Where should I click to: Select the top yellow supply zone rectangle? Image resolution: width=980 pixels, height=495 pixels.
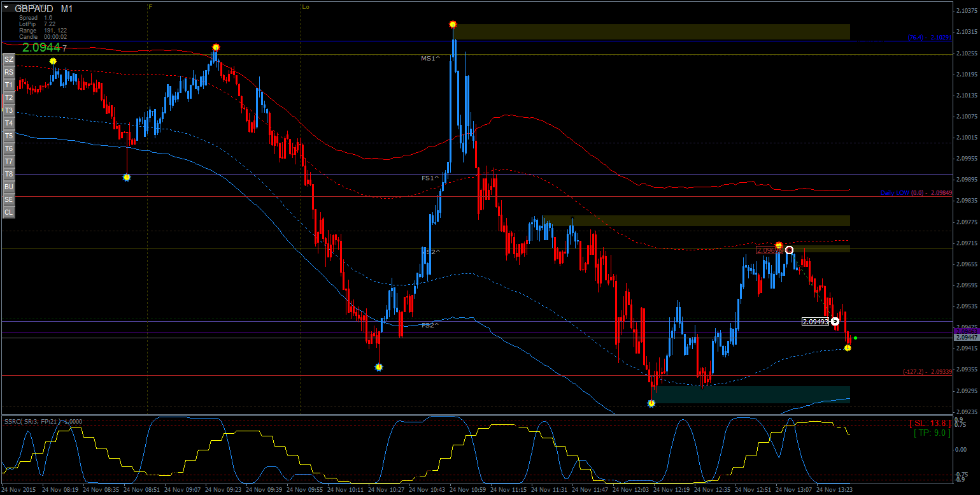(x=651, y=32)
